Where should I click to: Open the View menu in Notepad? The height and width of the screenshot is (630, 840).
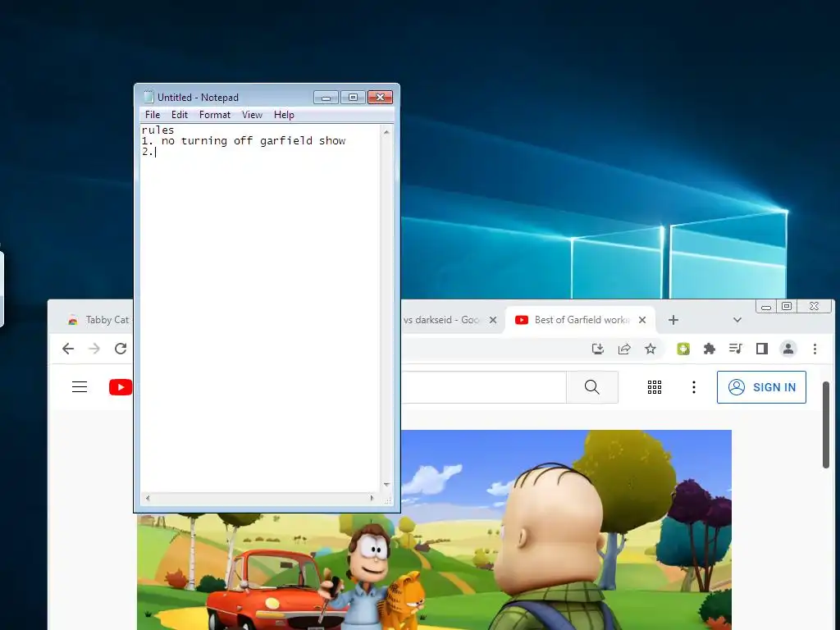coord(252,115)
